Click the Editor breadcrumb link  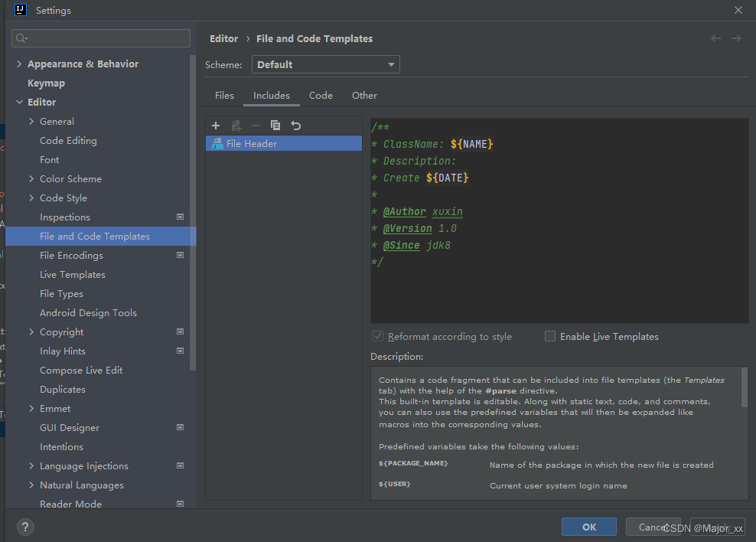click(x=223, y=38)
